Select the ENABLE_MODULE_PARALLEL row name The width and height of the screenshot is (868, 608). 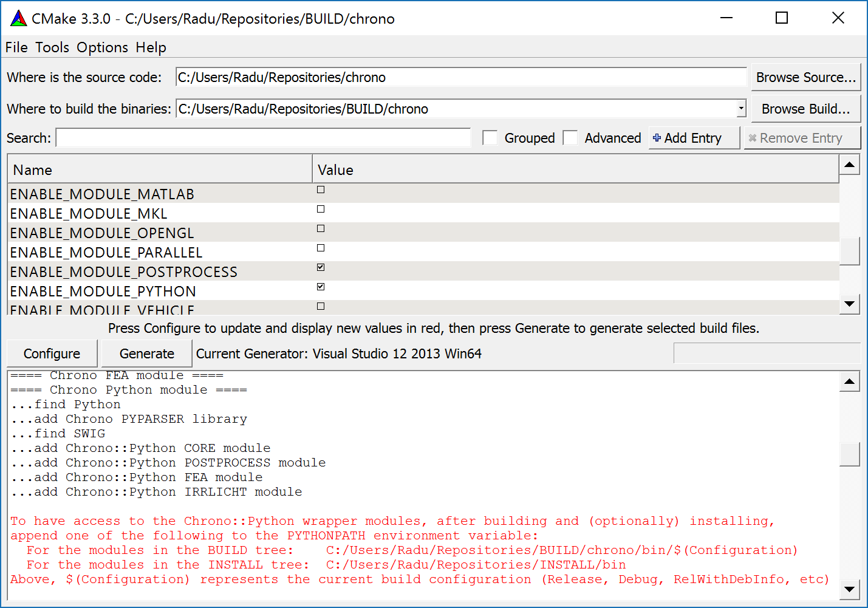coord(106,253)
